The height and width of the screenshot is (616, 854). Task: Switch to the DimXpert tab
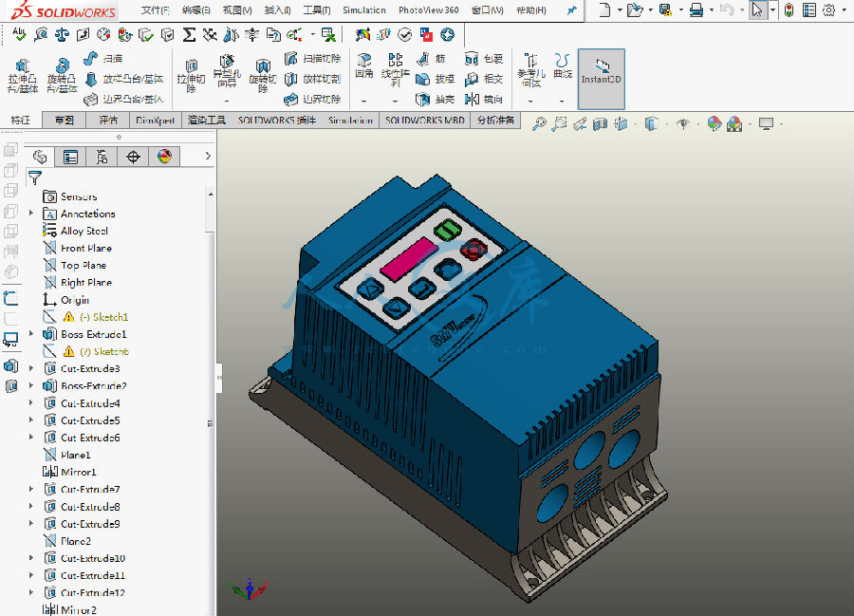[x=156, y=121]
